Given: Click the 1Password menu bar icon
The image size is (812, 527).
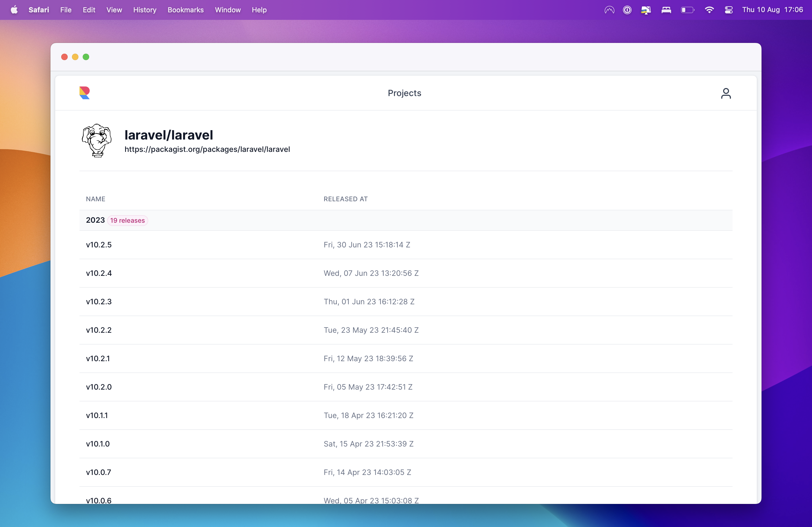Looking at the screenshot, I should pos(627,10).
